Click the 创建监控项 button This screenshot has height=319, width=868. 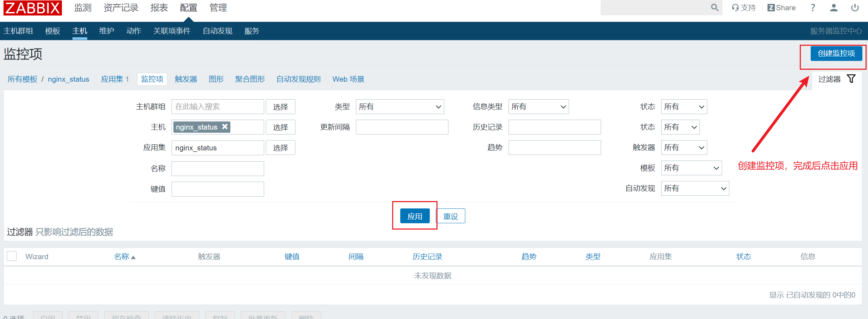[x=836, y=54]
